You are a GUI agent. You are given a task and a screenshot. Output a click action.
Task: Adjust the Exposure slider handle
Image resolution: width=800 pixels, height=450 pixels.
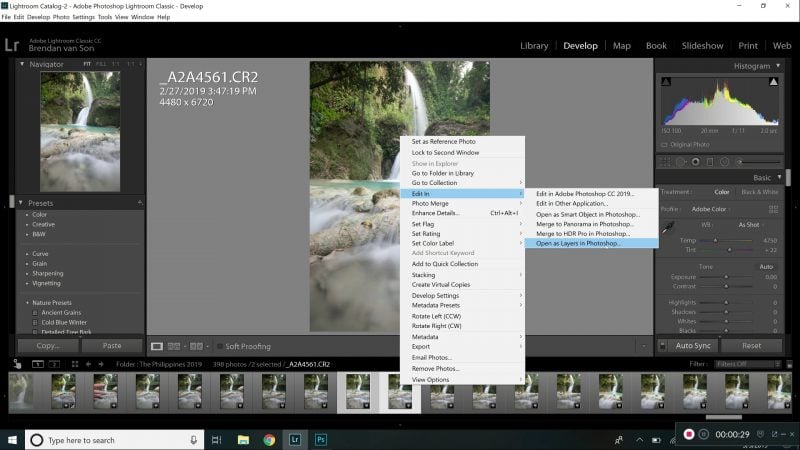[726, 277]
